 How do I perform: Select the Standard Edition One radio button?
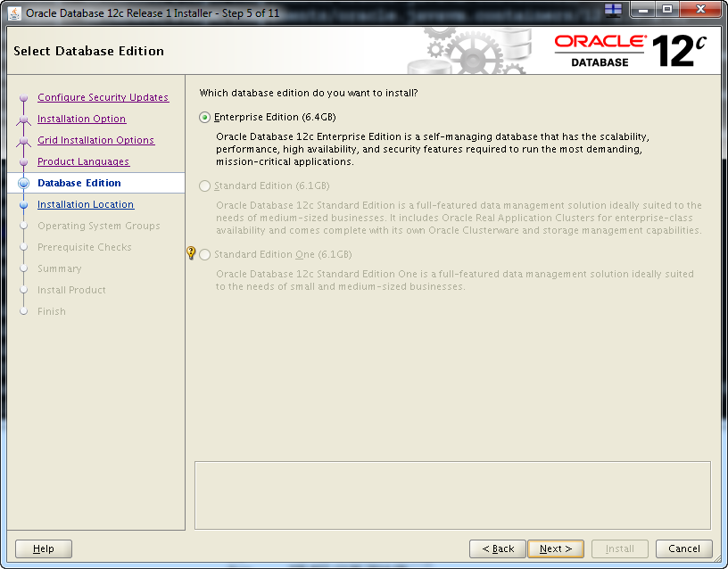(x=205, y=255)
